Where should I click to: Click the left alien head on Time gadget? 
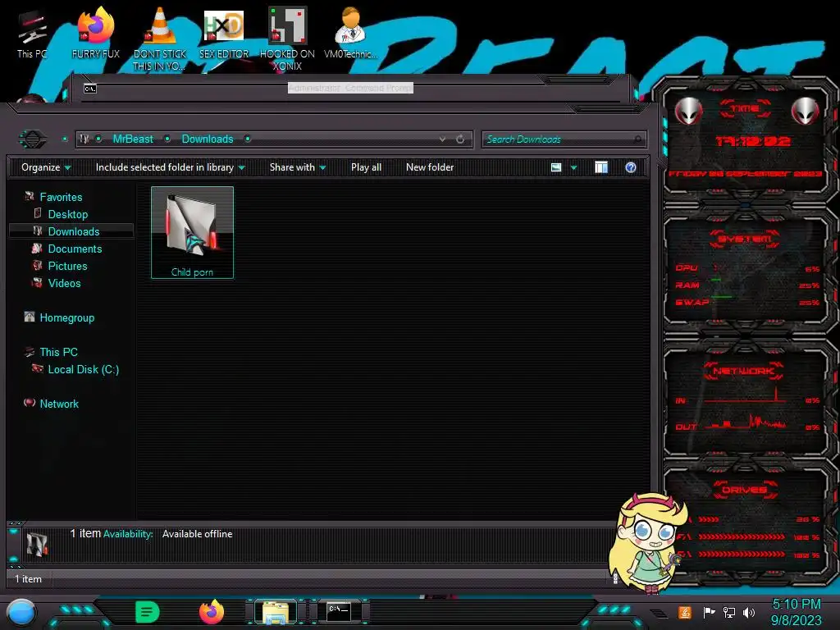688,111
